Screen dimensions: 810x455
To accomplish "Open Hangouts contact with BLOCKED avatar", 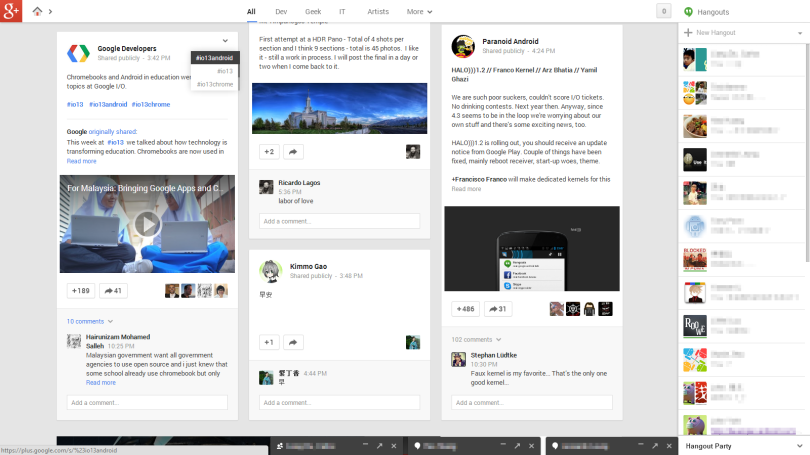I will [695, 260].
